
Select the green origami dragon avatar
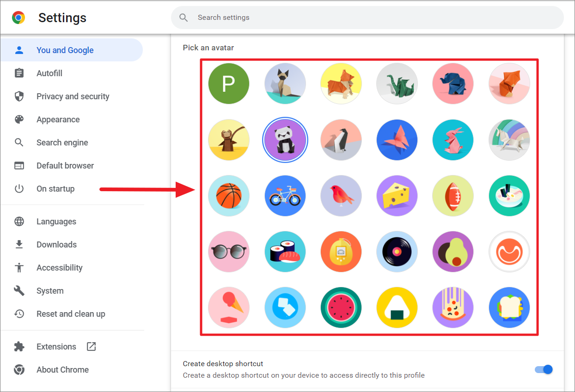(397, 84)
